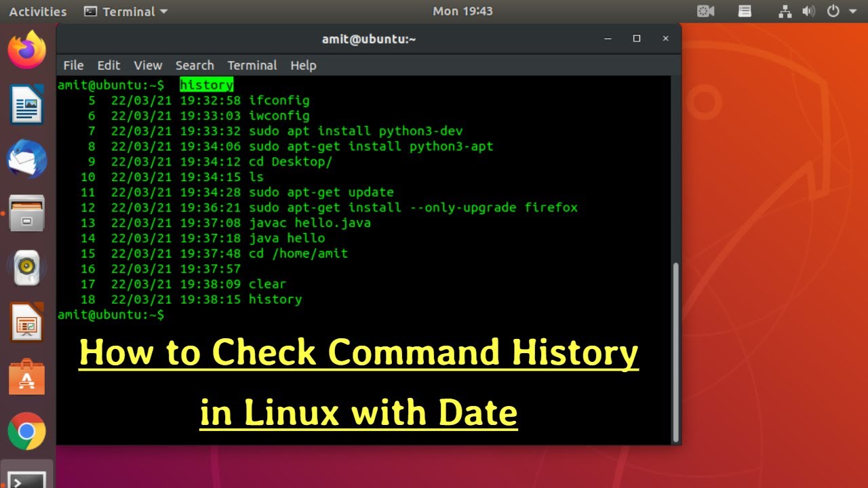The height and width of the screenshot is (488, 868).
Task: Open the Activities overview
Action: tap(38, 12)
